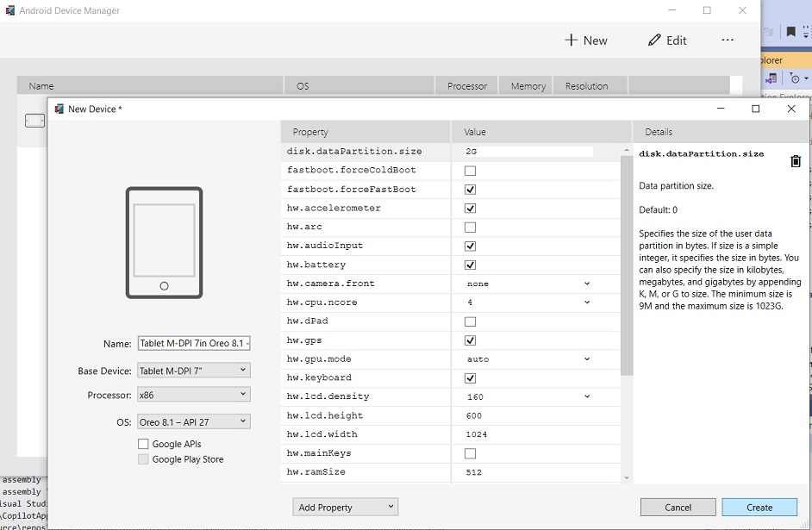Uncheck hw.keyboard checkbox
Image resolution: width=812 pixels, height=530 pixels.
[x=470, y=377]
